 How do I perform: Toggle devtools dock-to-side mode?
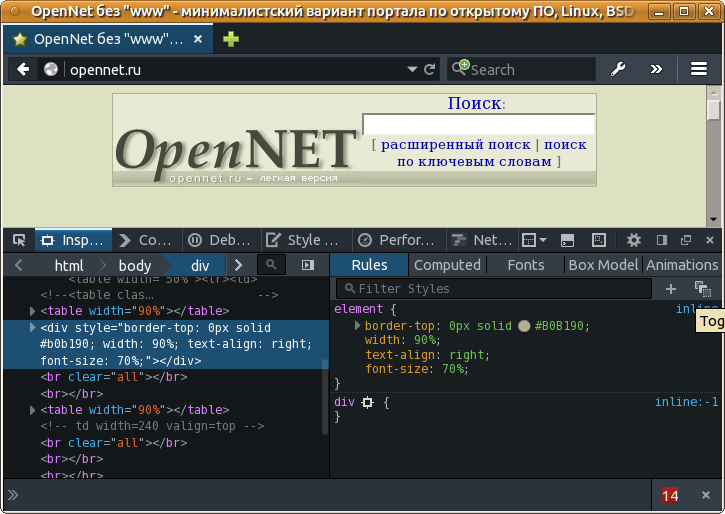[x=661, y=240]
